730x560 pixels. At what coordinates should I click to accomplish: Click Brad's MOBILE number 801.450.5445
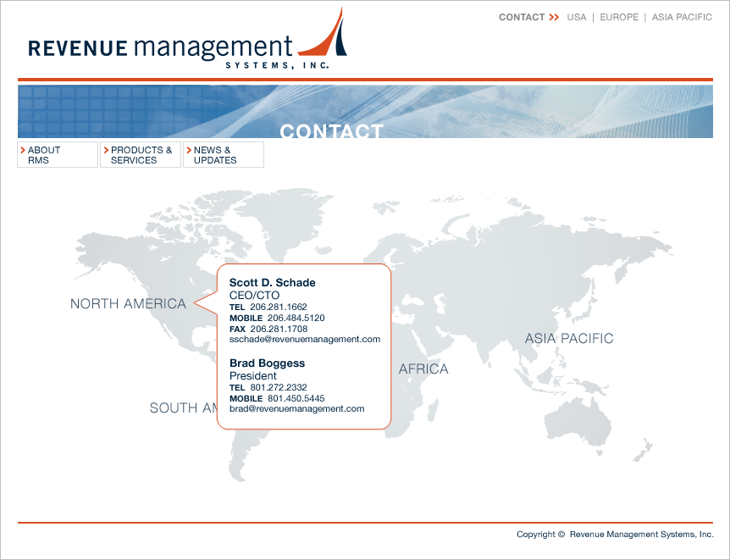[296, 399]
